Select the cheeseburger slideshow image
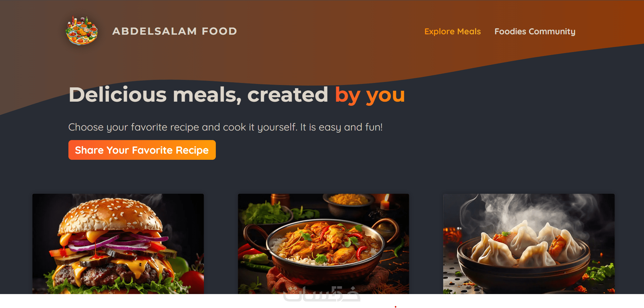Screen dimensions: 644x308 pos(118,244)
